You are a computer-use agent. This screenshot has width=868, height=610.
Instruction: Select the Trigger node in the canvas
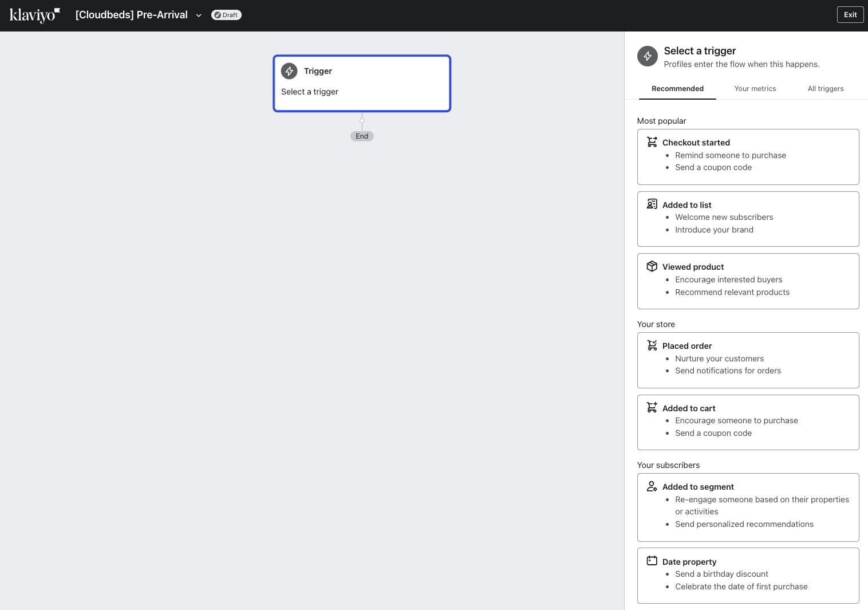[x=362, y=83]
